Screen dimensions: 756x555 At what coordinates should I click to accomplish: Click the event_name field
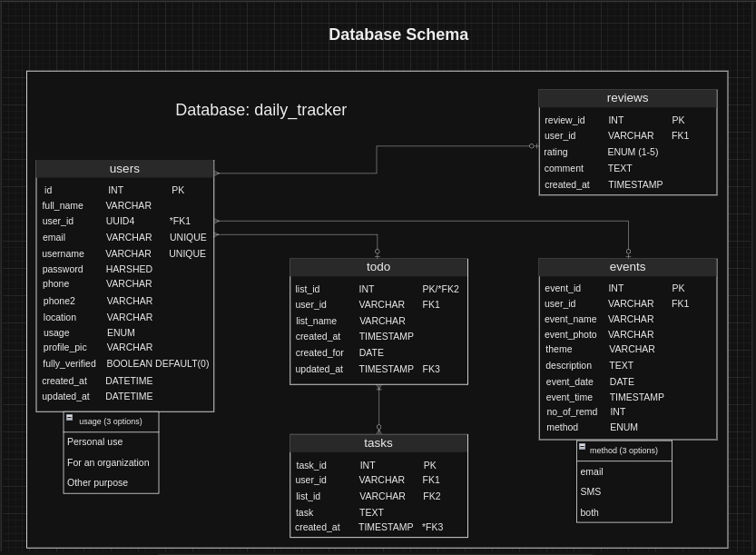(570, 319)
